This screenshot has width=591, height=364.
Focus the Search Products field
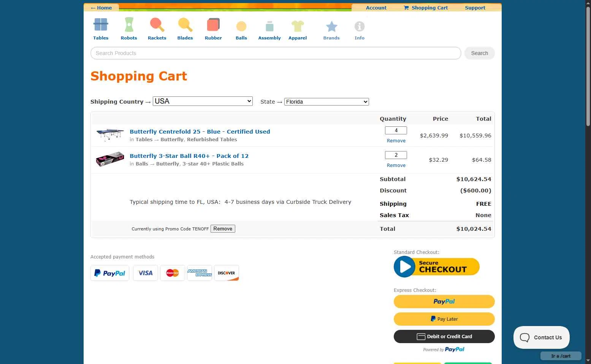[x=276, y=53]
